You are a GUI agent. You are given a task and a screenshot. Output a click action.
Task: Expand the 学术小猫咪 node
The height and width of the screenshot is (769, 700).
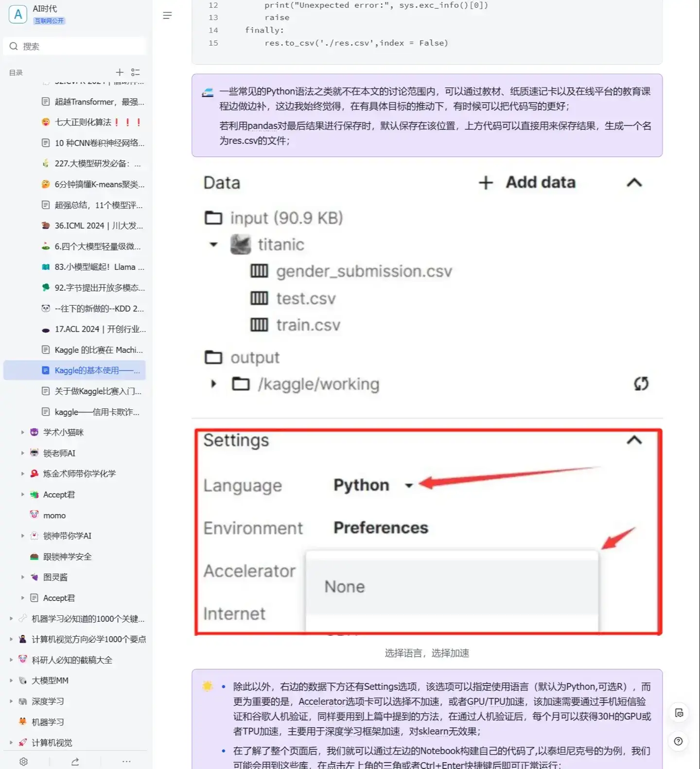point(22,432)
